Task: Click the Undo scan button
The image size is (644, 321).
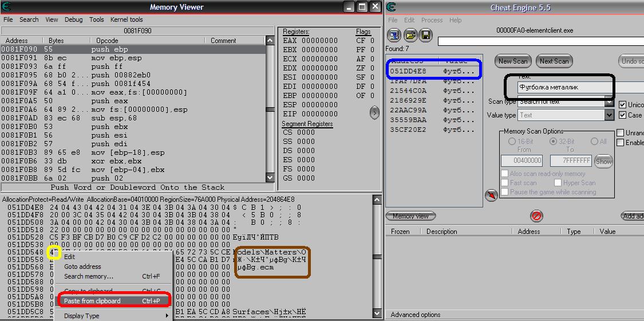Action: pos(631,61)
